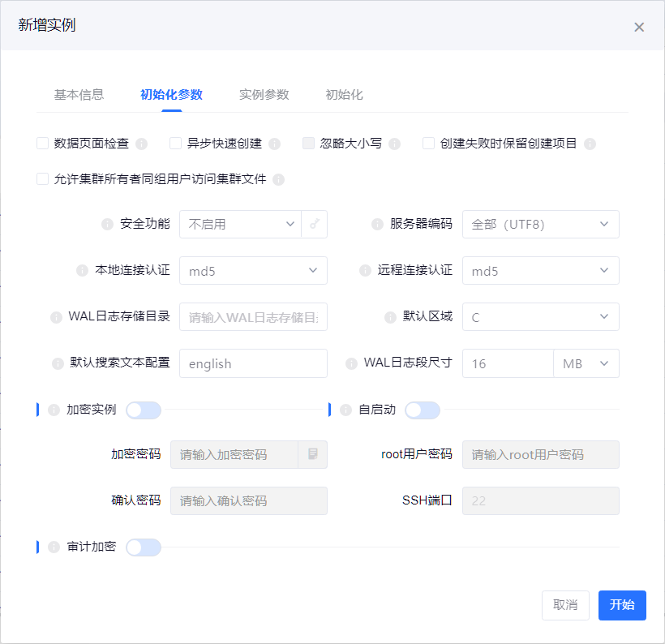Click info icon beside 异步快速创建
Screen dimensions: 665x644
pyautogui.click(x=274, y=144)
